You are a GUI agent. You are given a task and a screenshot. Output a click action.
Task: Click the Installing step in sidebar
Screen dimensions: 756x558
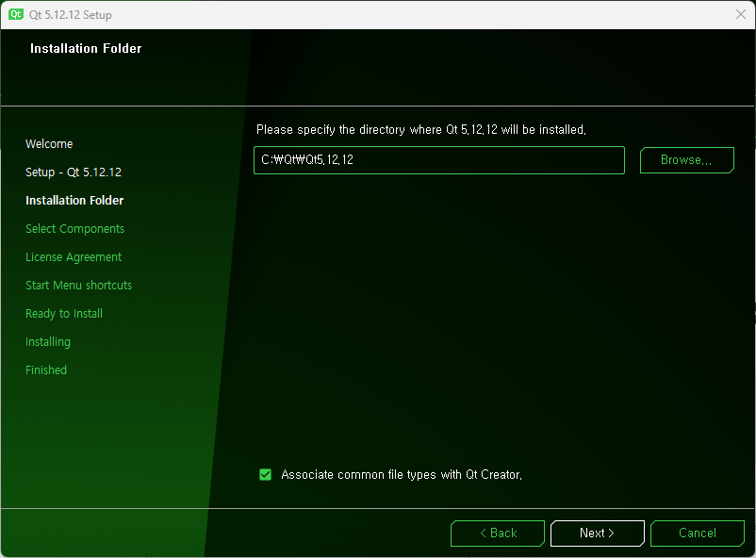(48, 342)
